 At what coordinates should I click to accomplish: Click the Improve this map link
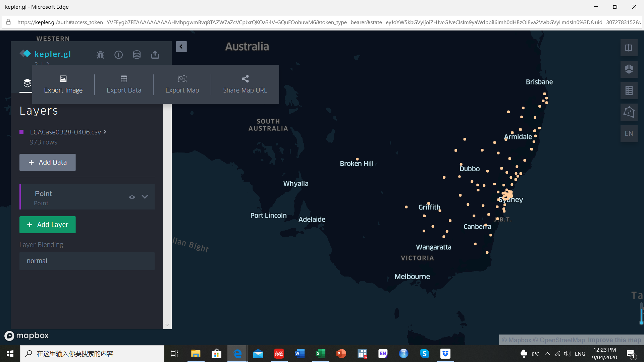tap(614, 340)
